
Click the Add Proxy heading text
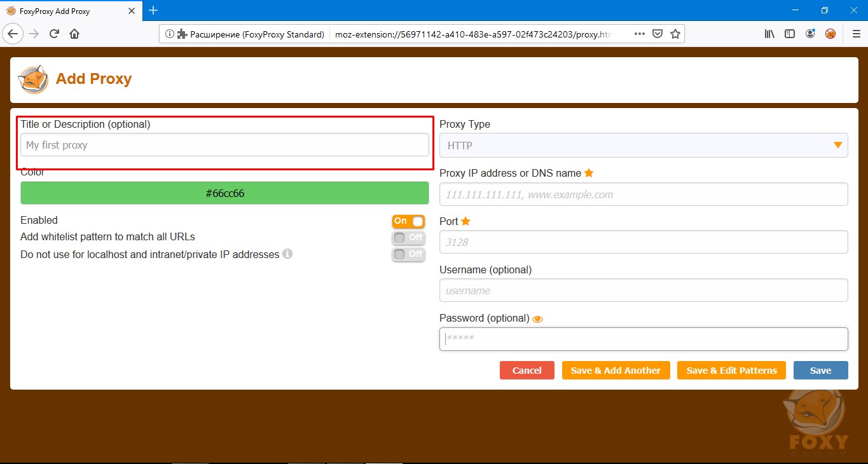coord(93,79)
